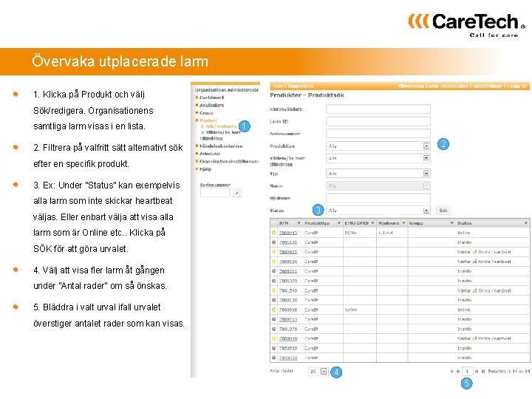Open the Mjukvara column filter arrow

coord(403,223)
